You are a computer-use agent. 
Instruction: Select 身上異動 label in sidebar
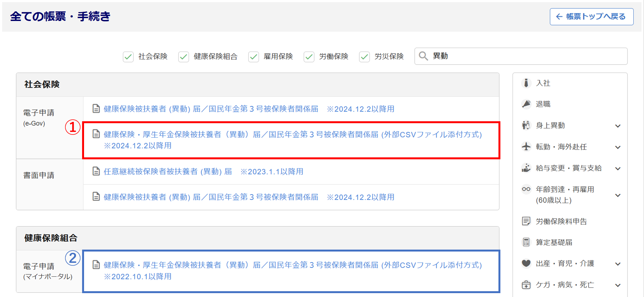[x=550, y=125]
